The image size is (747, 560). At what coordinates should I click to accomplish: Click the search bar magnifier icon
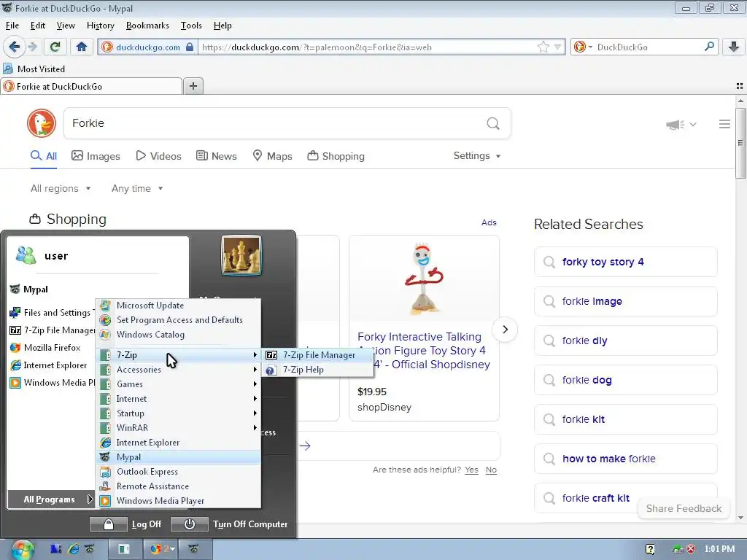(709, 47)
